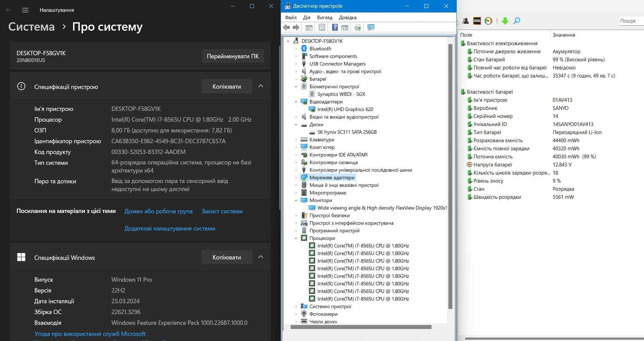This screenshot has height=341, width=644.
Task: Click the update driver toolbar icon
Action: (x=358, y=28)
